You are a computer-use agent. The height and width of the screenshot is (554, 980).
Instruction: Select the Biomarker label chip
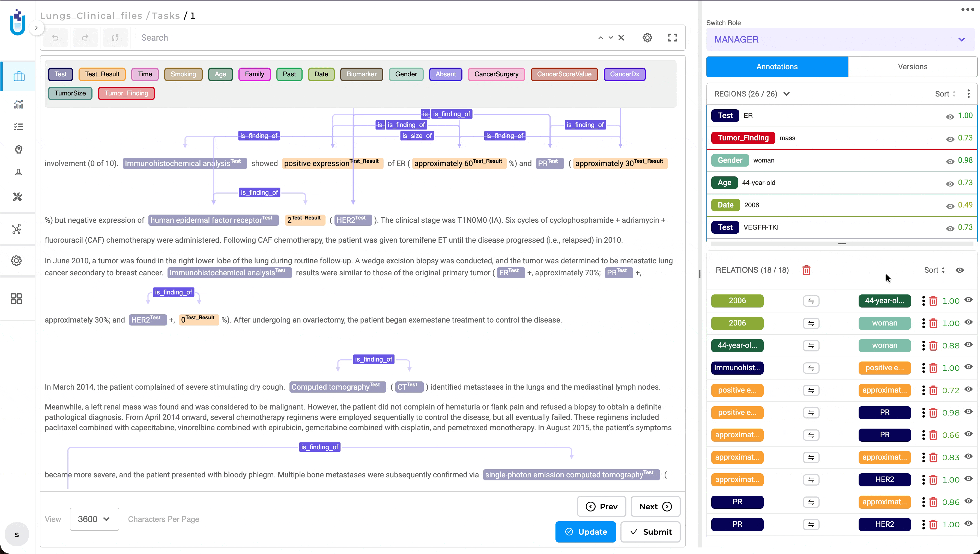pos(361,74)
